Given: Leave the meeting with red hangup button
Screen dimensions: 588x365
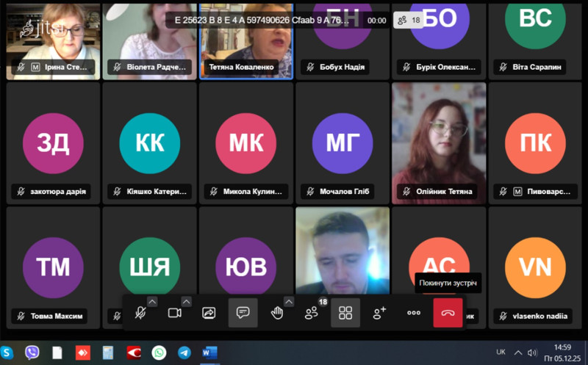Looking at the screenshot, I should [x=448, y=313].
